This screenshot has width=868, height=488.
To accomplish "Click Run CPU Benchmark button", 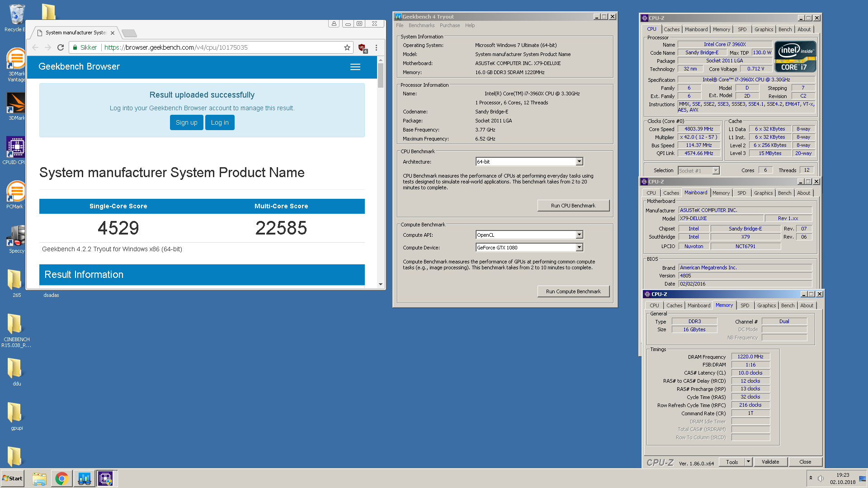I will pyautogui.click(x=573, y=206).
